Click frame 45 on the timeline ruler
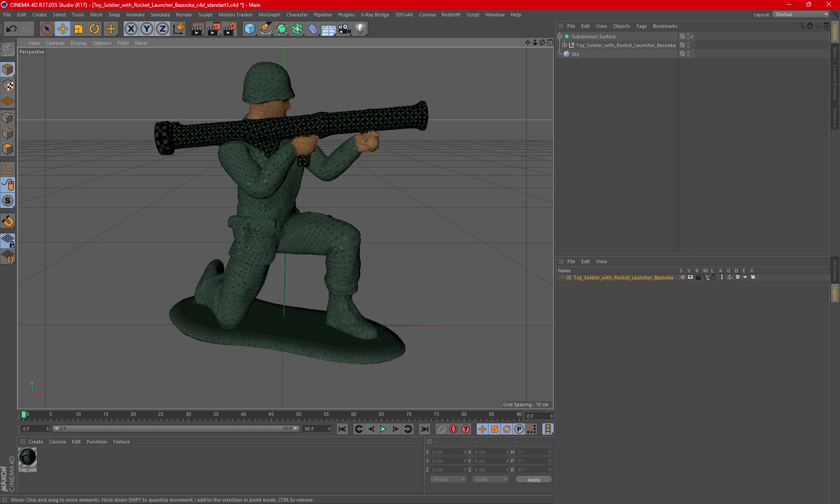Screen dimensions: 840x504 click(271, 414)
